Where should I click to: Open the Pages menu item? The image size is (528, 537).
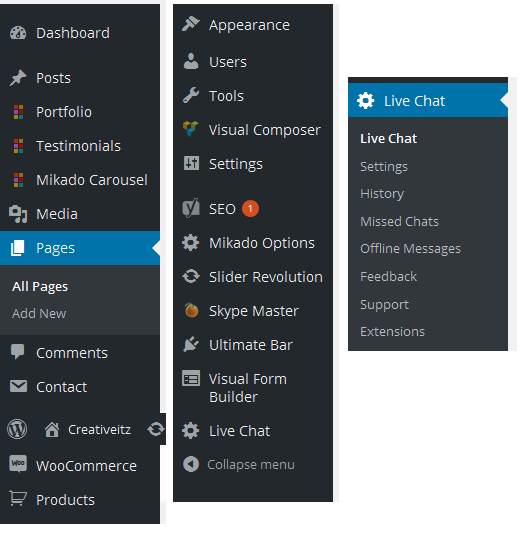80,248
